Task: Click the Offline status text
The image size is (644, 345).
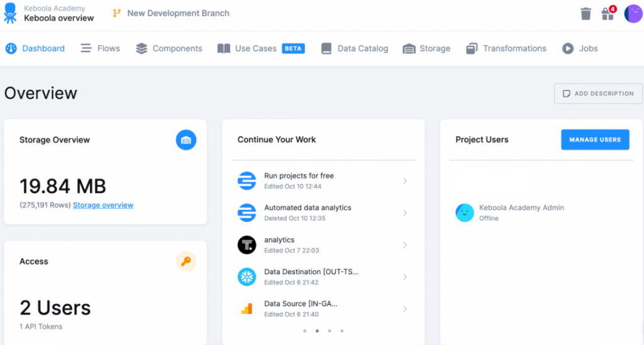Action: coord(489,218)
